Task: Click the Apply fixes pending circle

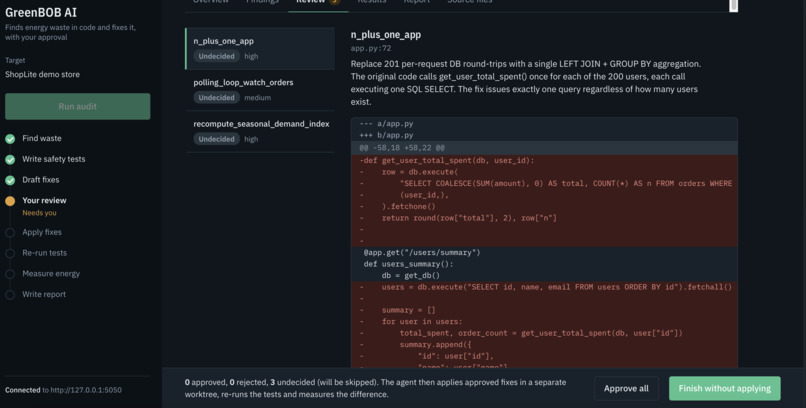Action: tap(10, 232)
